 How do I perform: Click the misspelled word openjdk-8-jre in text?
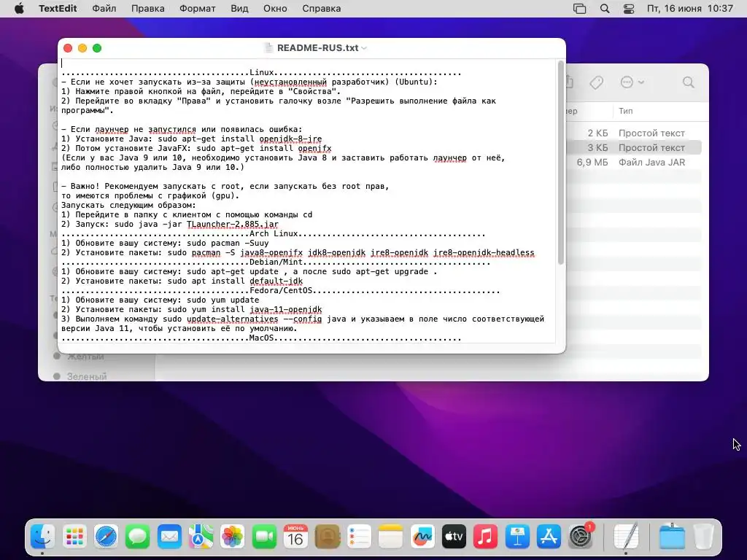[290, 139]
